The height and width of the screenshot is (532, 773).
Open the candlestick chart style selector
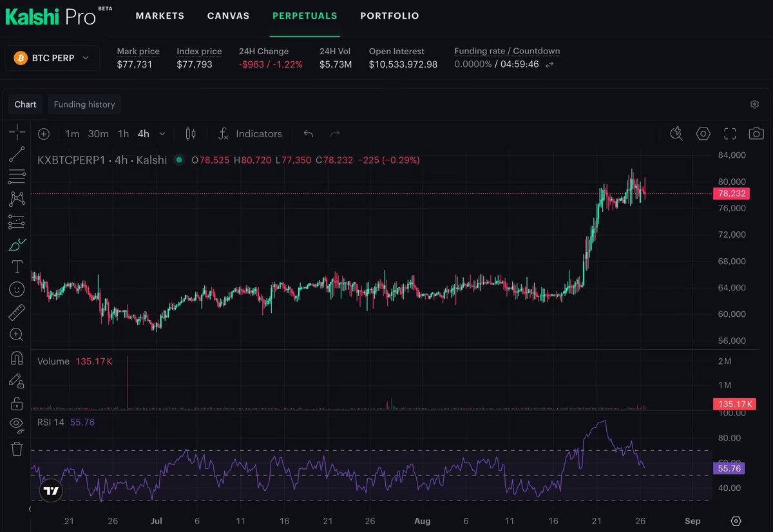[x=191, y=134]
